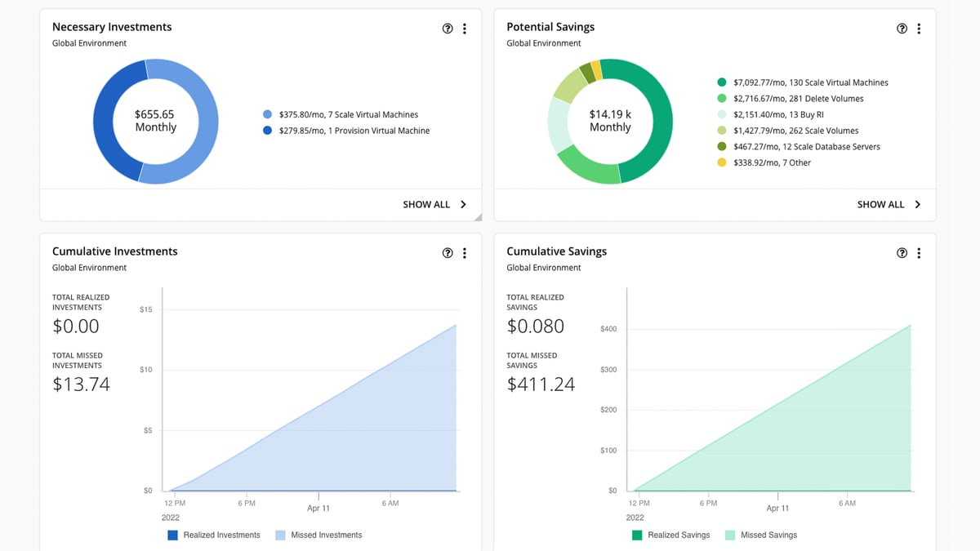Image resolution: width=980 pixels, height=551 pixels.
Task: Open Cumulative Savings kebab menu
Action: pos(919,253)
